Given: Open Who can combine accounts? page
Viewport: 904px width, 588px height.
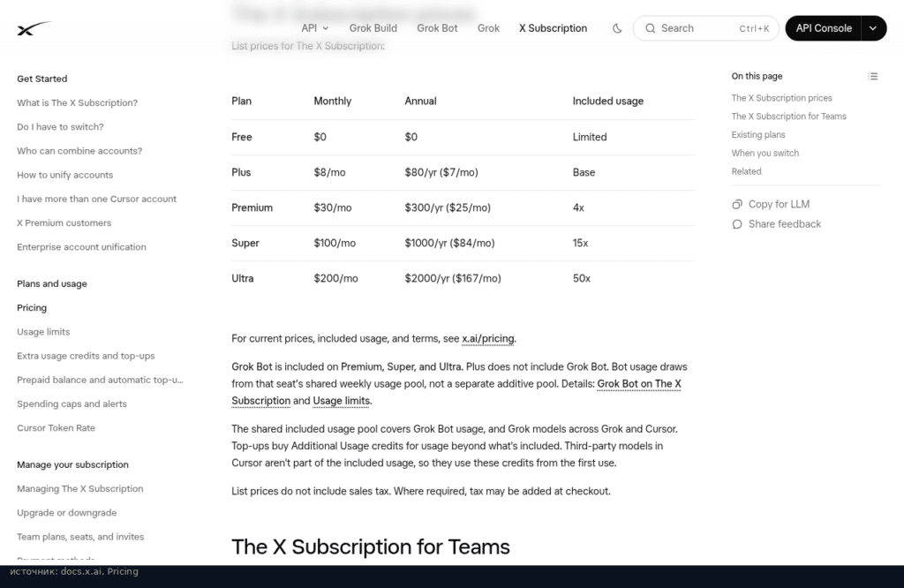Looking at the screenshot, I should point(79,151).
